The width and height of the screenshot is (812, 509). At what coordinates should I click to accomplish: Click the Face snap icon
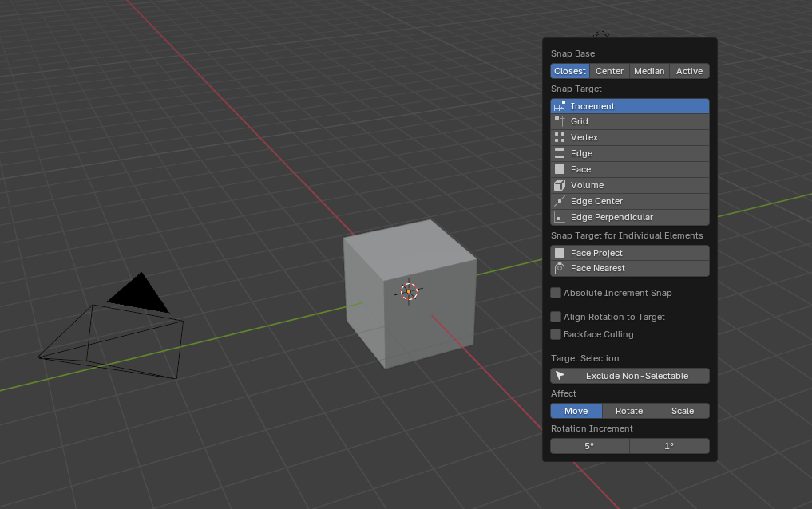(559, 169)
